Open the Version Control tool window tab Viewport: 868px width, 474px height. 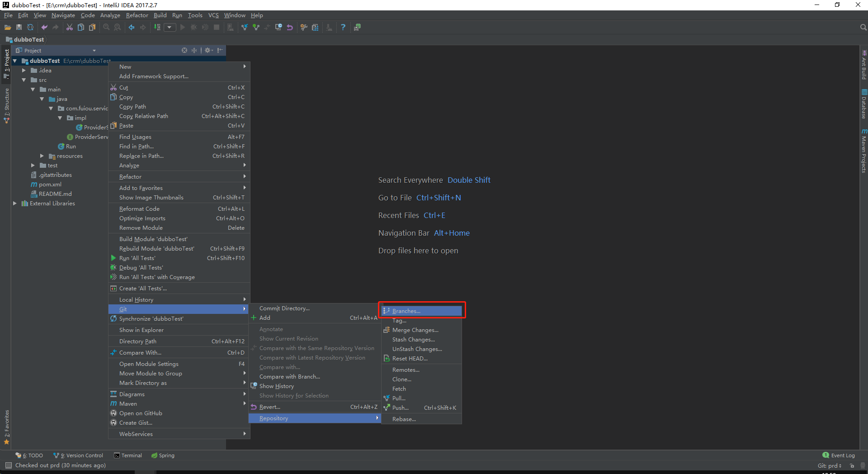78,455
